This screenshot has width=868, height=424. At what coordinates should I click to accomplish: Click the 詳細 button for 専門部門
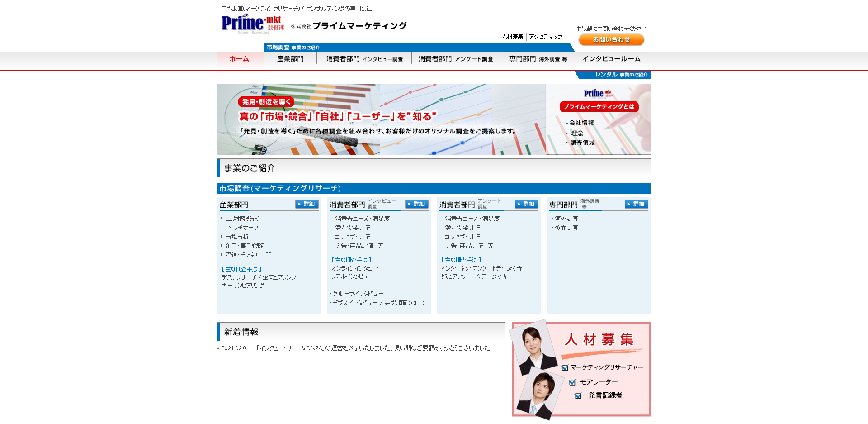click(637, 204)
